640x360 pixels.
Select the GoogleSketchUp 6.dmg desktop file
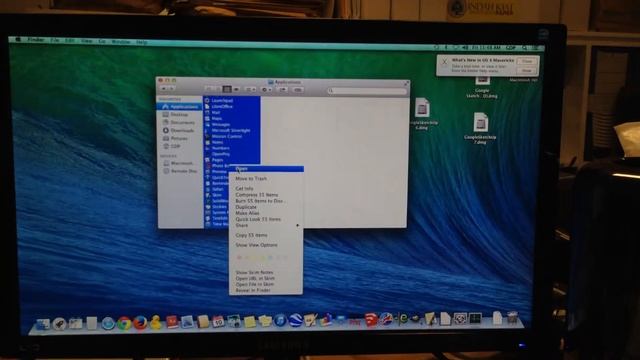coord(422,114)
